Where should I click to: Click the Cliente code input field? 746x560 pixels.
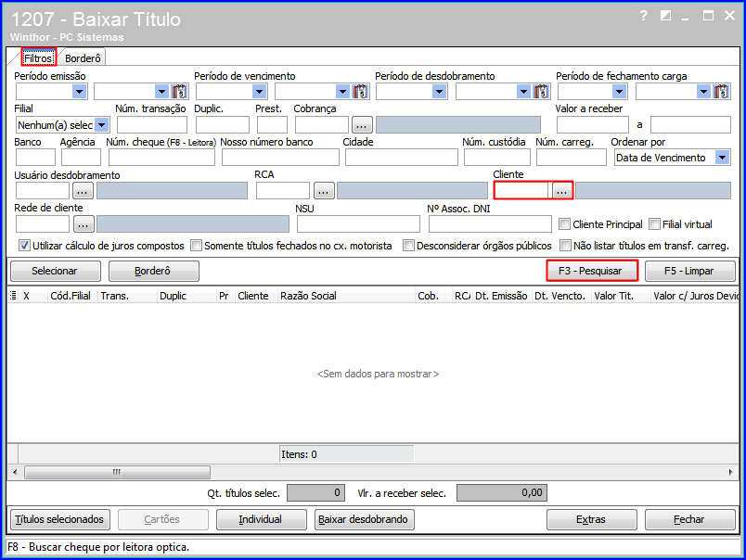pyautogui.click(x=523, y=191)
